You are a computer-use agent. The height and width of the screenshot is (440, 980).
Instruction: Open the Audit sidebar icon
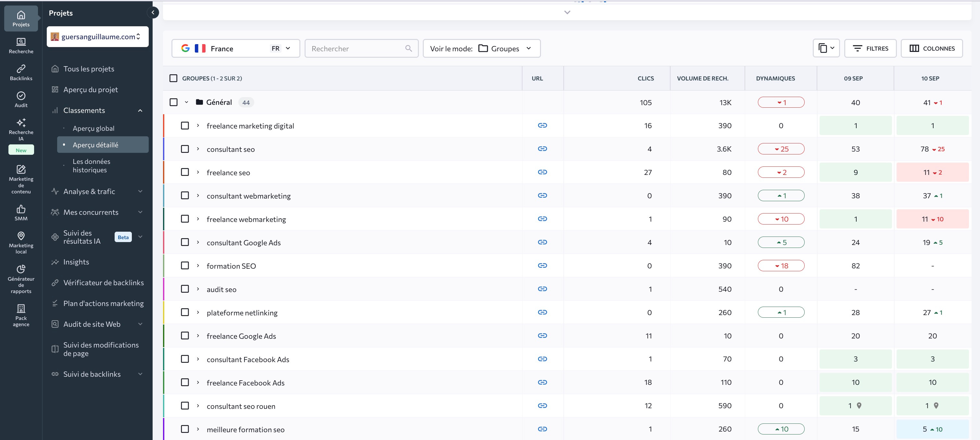[21, 99]
